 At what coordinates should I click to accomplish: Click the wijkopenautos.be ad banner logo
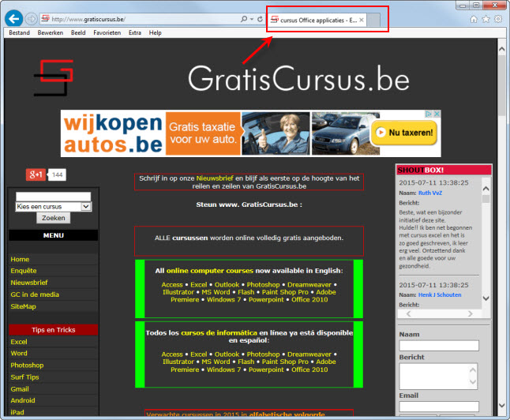click(113, 133)
